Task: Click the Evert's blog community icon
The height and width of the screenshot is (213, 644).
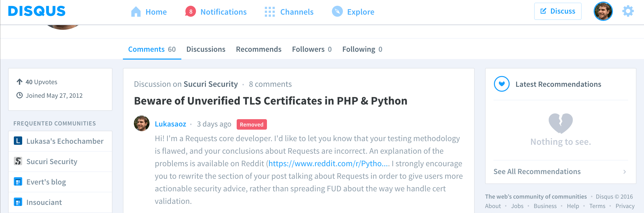Action: point(18,181)
